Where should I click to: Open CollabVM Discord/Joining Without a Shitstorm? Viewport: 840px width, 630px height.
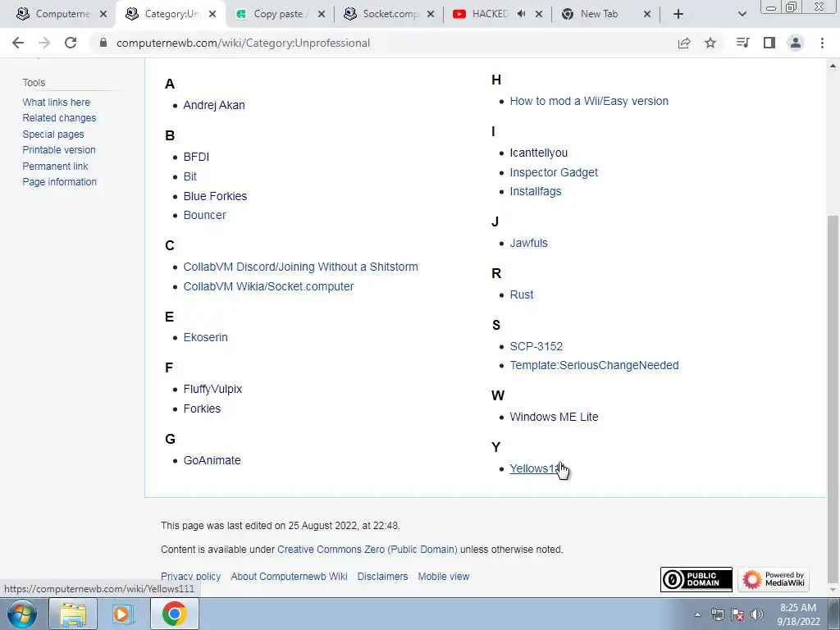300,267
